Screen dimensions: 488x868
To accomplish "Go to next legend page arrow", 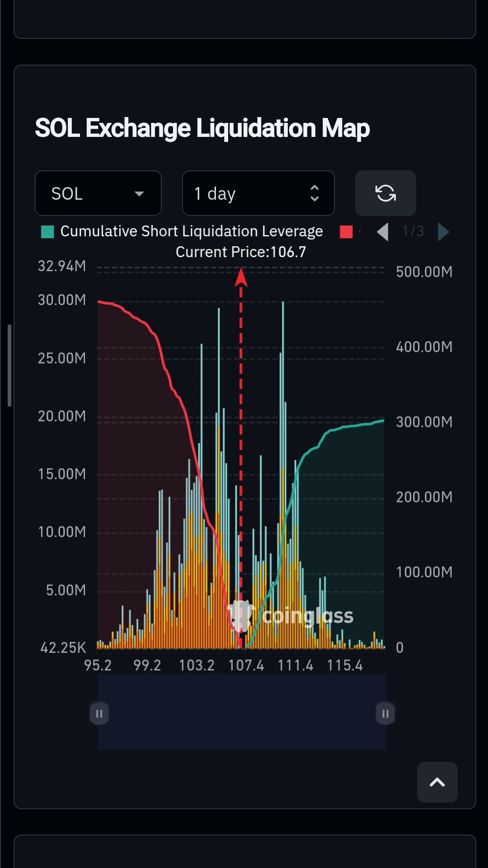I will tap(444, 232).
